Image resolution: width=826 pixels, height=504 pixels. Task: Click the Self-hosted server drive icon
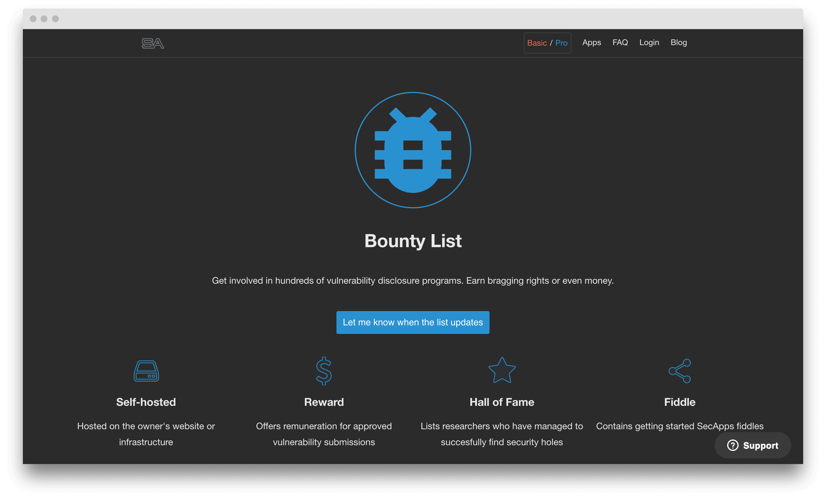[146, 371]
